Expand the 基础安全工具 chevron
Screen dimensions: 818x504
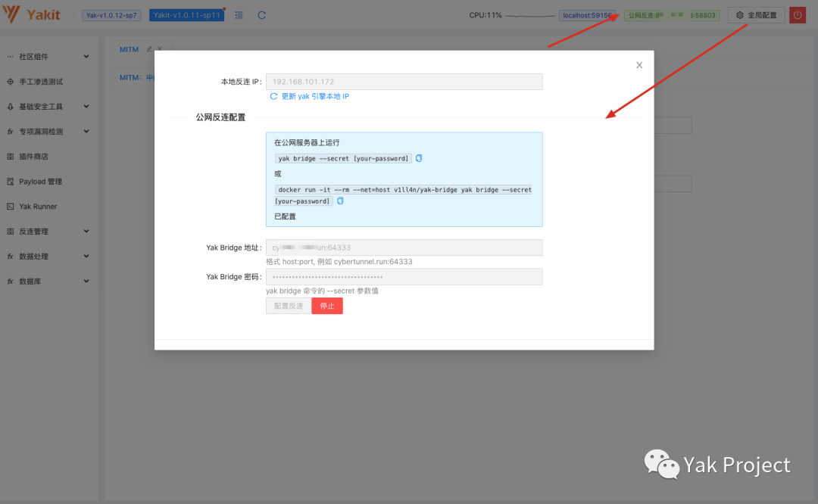click(x=86, y=107)
